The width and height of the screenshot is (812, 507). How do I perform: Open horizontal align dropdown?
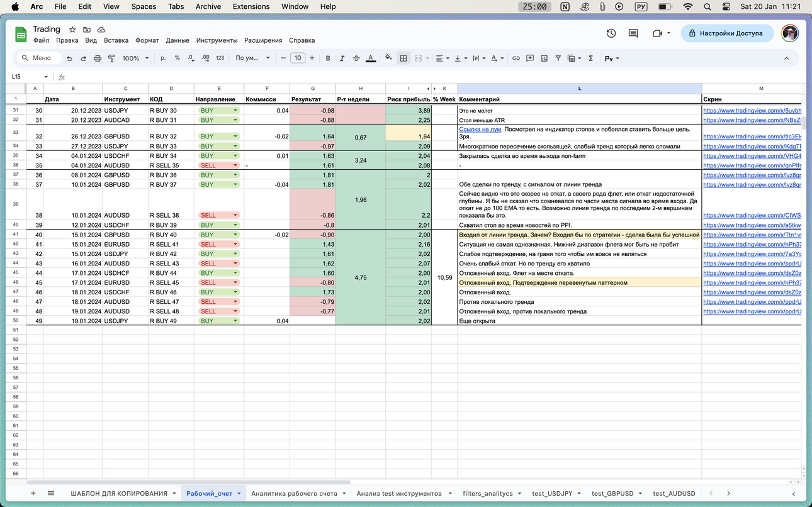pyautogui.click(x=443, y=58)
